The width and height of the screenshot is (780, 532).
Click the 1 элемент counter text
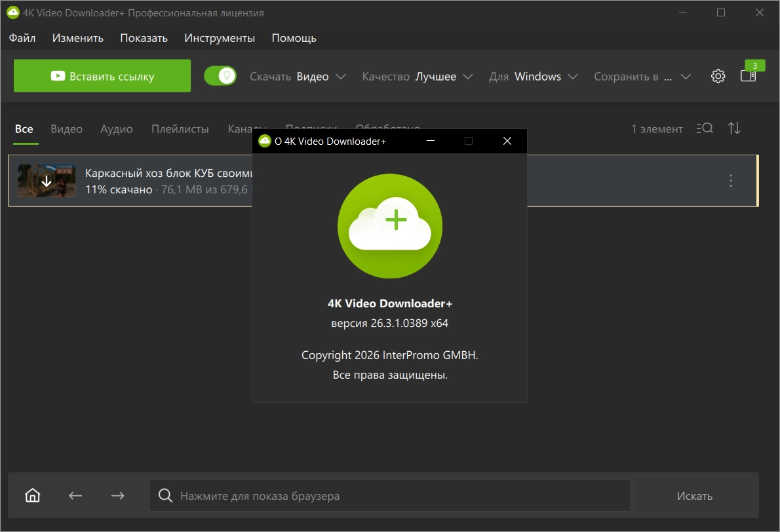pos(657,129)
